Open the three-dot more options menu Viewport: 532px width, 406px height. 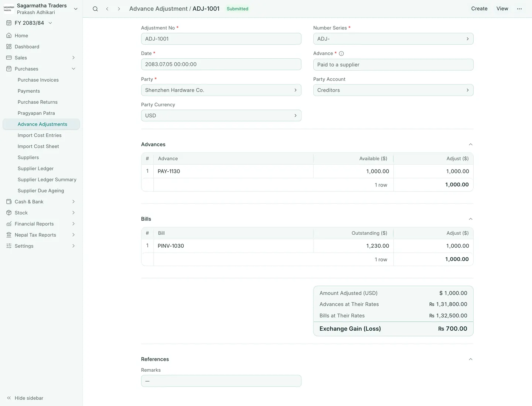(x=519, y=9)
